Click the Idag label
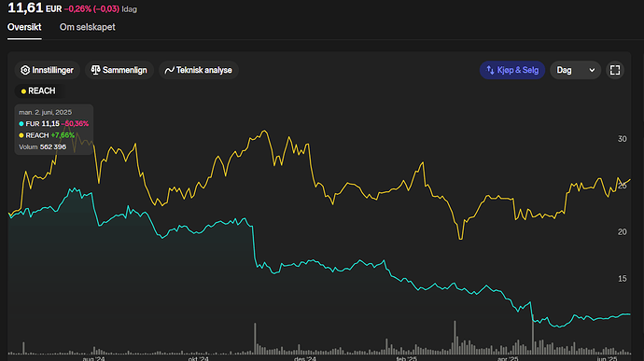Viewport: 644px width, 361px height. click(130, 9)
